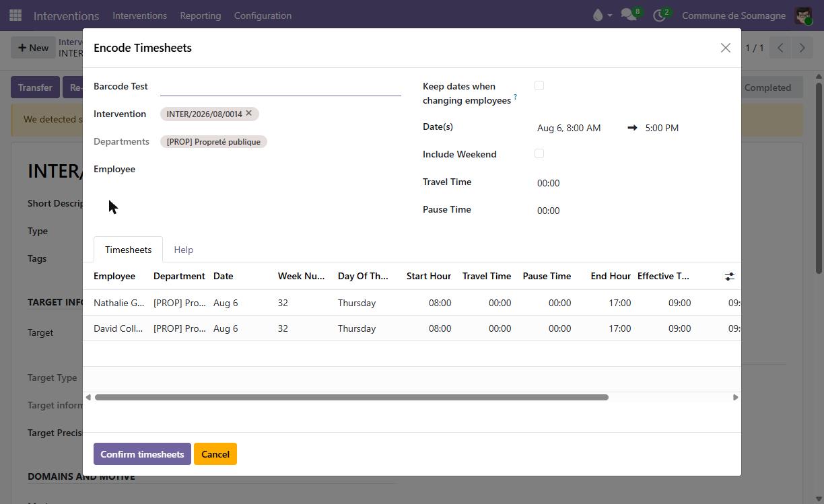
Task: Open the Interventions menu
Action: coord(139,15)
